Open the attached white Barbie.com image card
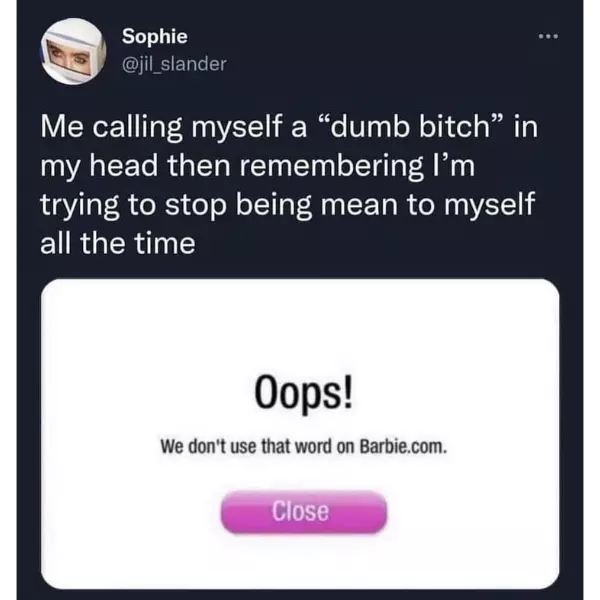 point(300,434)
